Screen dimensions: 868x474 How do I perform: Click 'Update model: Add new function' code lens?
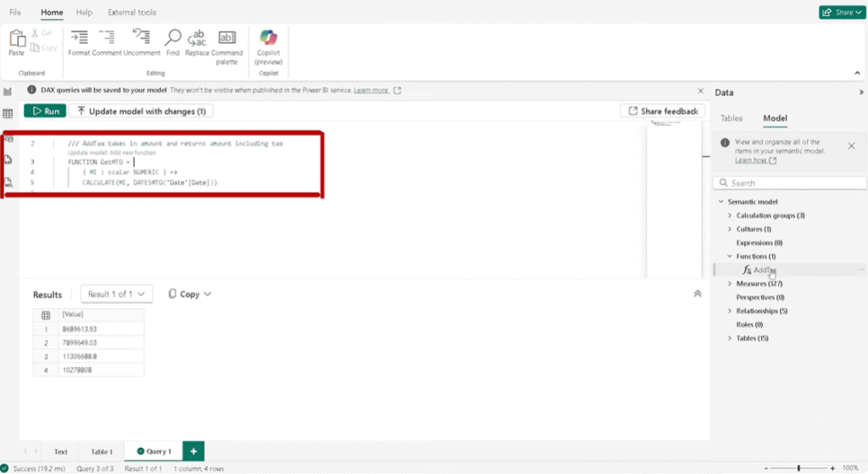coord(112,153)
